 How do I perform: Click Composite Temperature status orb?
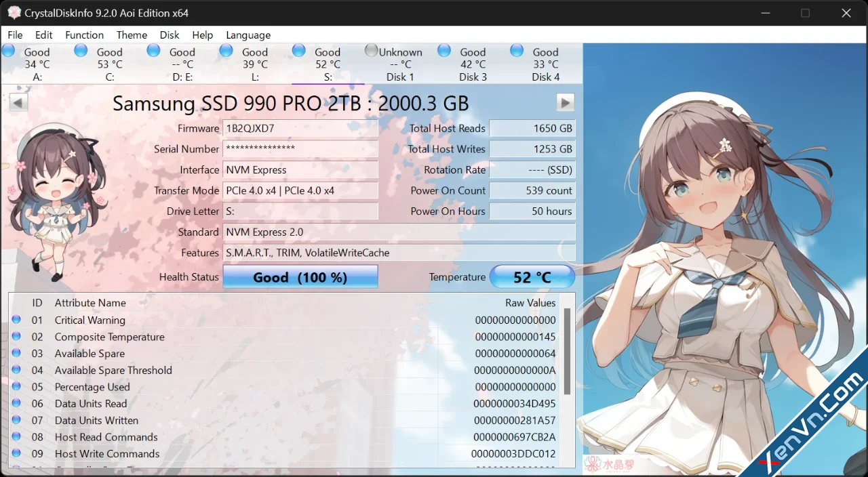[x=16, y=336]
